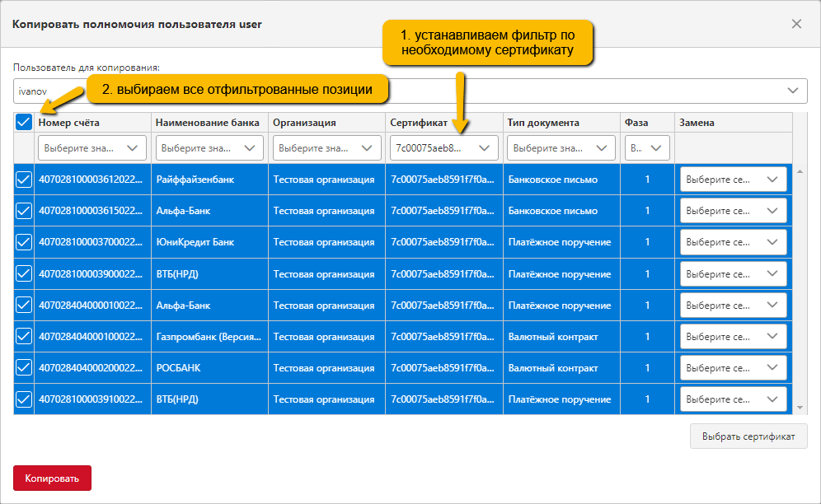Image resolution: width=821 pixels, height=504 pixels.
Task: Click the Выбрать сертификат button
Action: (748, 436)
